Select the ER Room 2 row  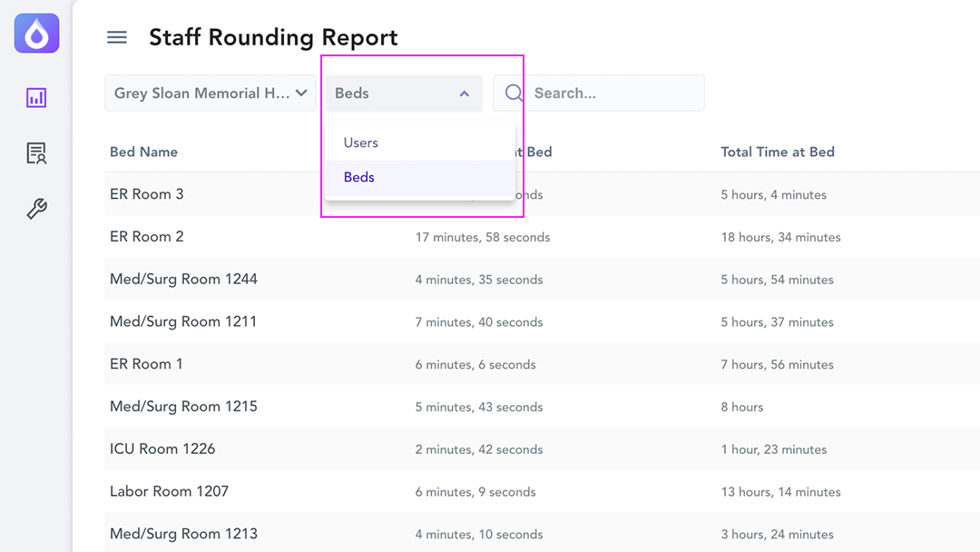(x=147, y=237)
